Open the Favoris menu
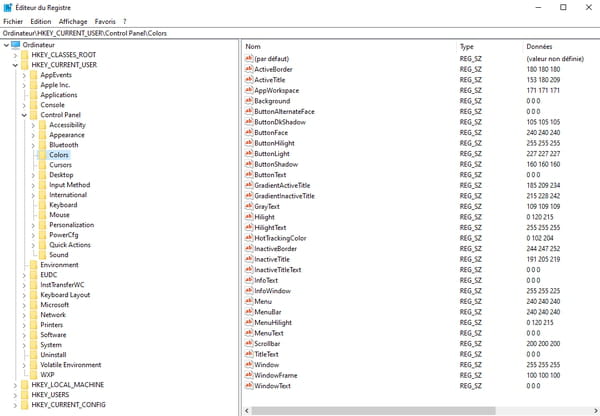 (x=105, y=21)
